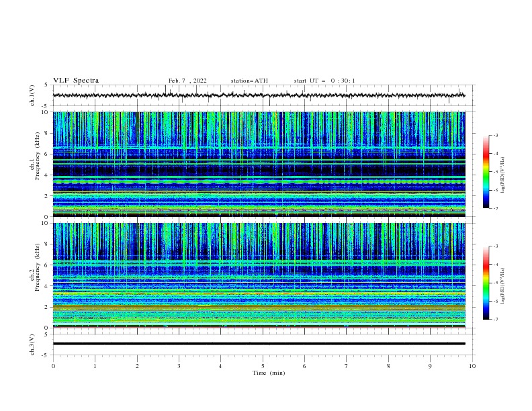
Task: Select the date text "Feb. 7 , 2022"
Action: click(x=187, y=81)
